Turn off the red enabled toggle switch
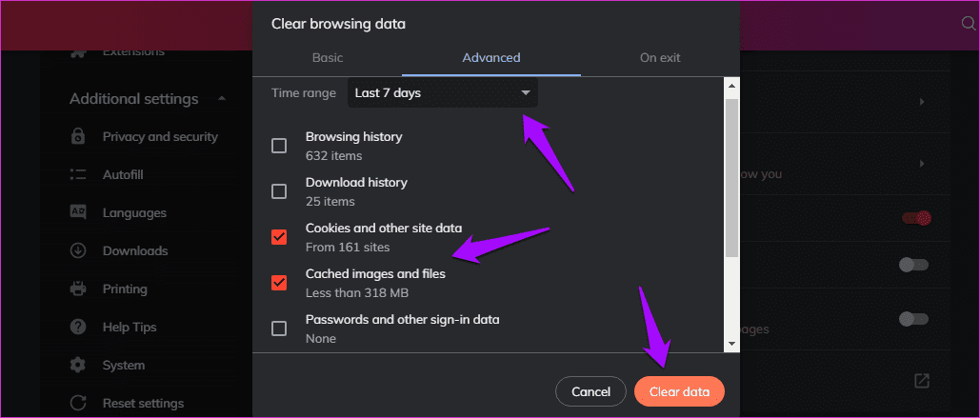Image resolution: width=980 pixels, height=418 pixels. pos(914,218)
